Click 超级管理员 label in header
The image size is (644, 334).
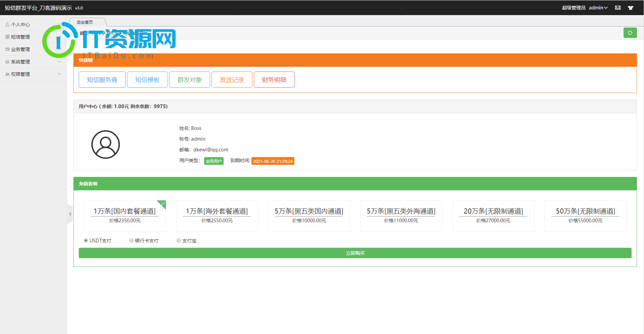coord(574,8)
